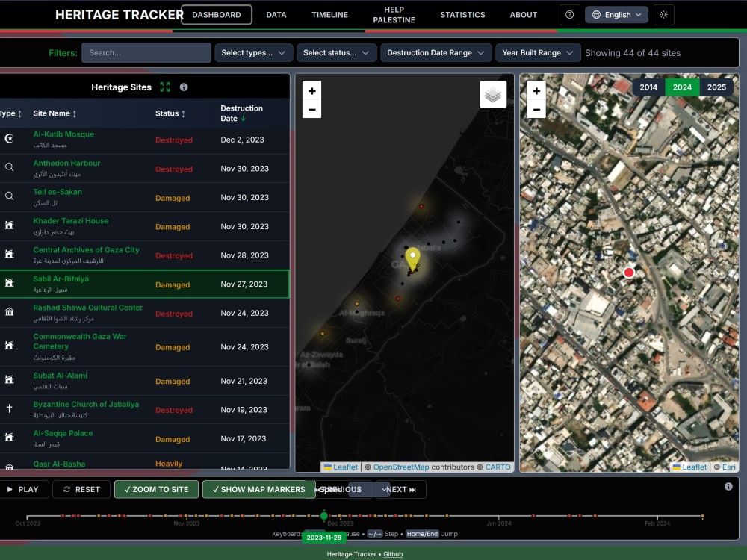This screenshot has height=560, width=747.
Task: Click the last timeline event dot, Feb 2024
Action: click(702, 516)
